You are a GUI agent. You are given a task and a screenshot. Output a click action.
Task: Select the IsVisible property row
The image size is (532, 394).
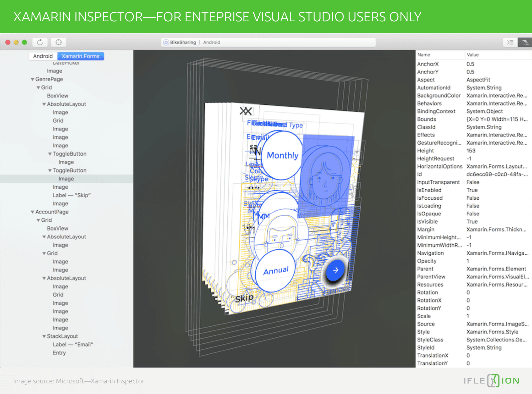[x=473, y=222]
